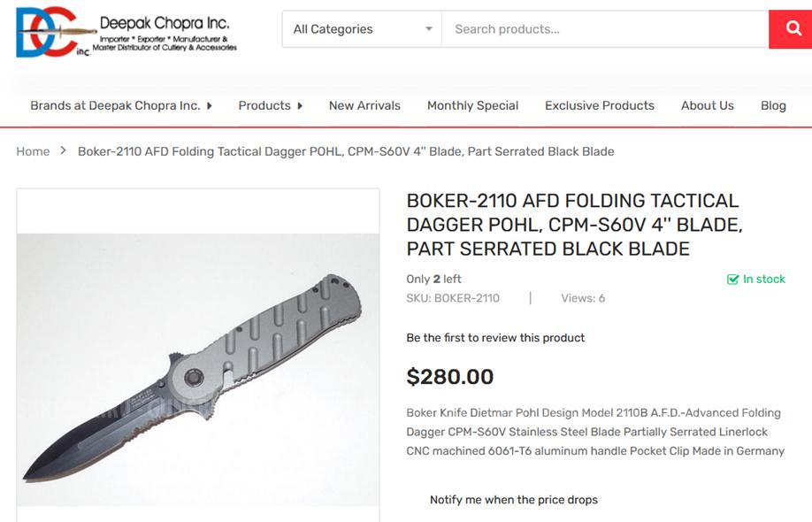The image size is (812, 522).
Task: Expand the Brands at Deepak Chopra Inc. menu
Action: (x=121, y=105)
